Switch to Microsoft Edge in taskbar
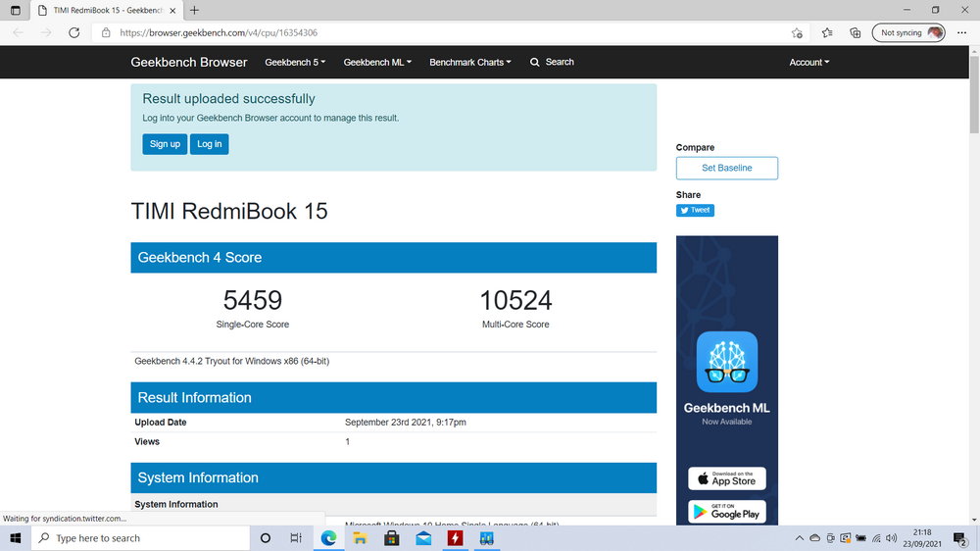 point(328,538)
